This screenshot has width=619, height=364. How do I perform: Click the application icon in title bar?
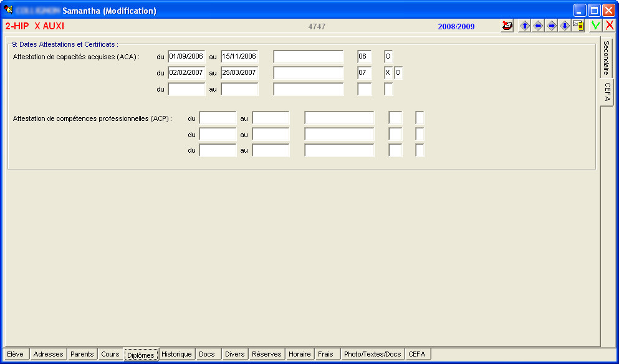(8, 10)
